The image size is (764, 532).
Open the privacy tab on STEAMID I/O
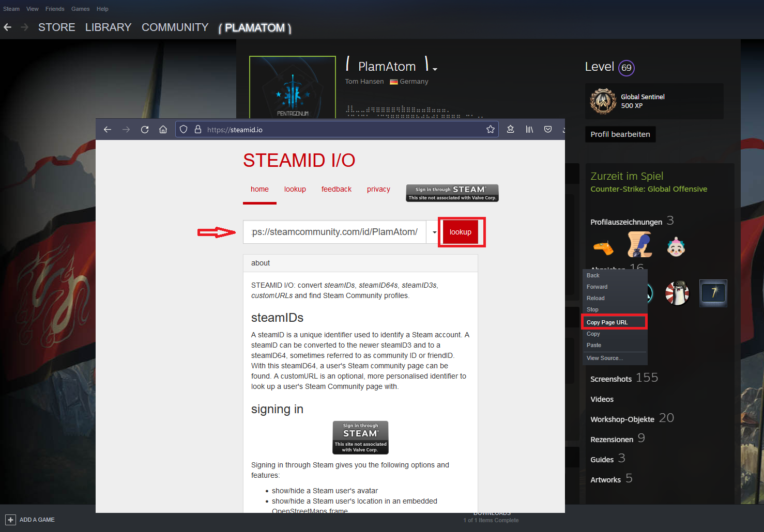[x=378, y=190]
